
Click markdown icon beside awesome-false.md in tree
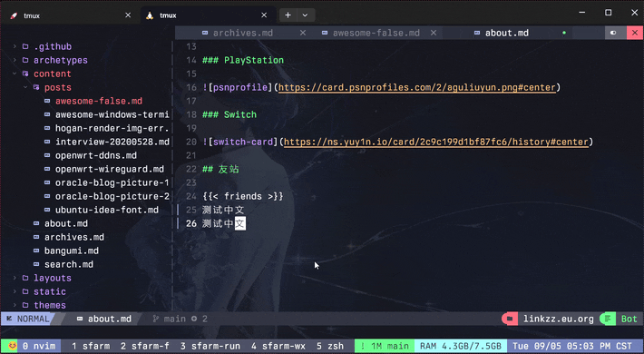point(47,101)
